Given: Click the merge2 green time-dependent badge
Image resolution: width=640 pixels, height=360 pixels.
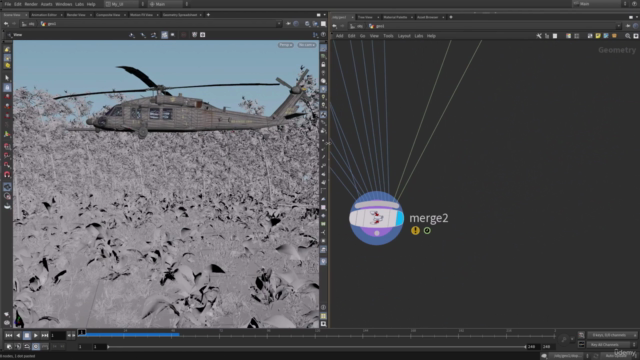Looking at the screenshot, I should click(x=427, y=231).
